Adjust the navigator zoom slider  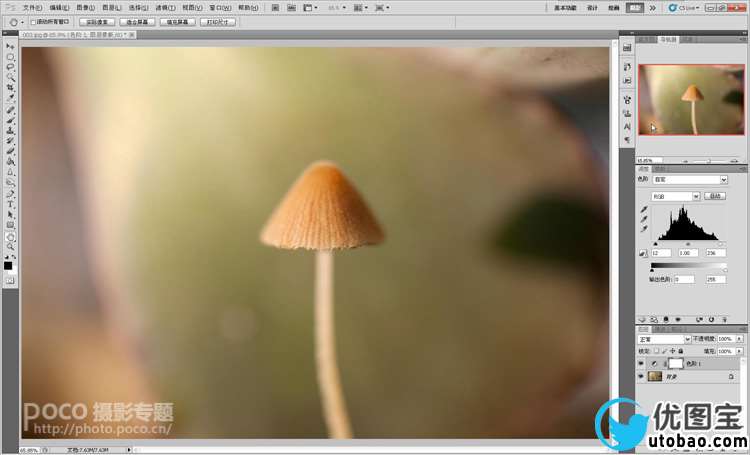coord(709,161)
